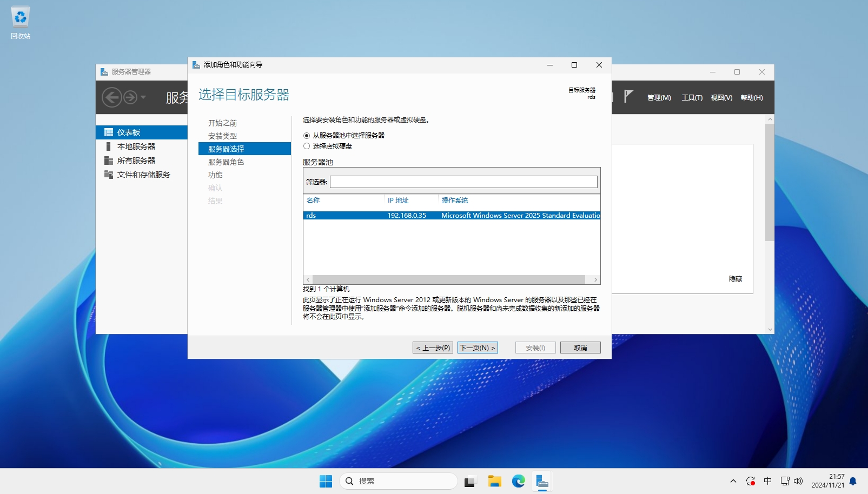Click the notification bell in system tray

[x=853, y=481]
